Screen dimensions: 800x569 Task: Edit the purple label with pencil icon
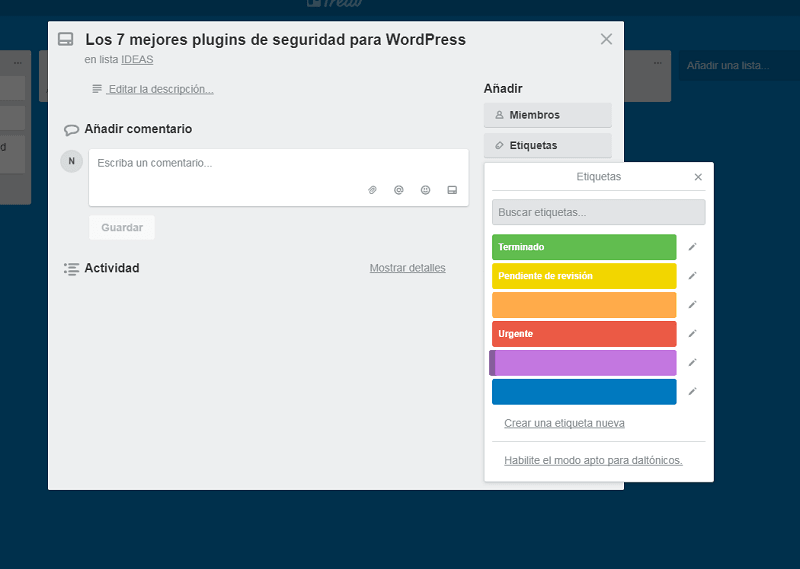(692, 363)
